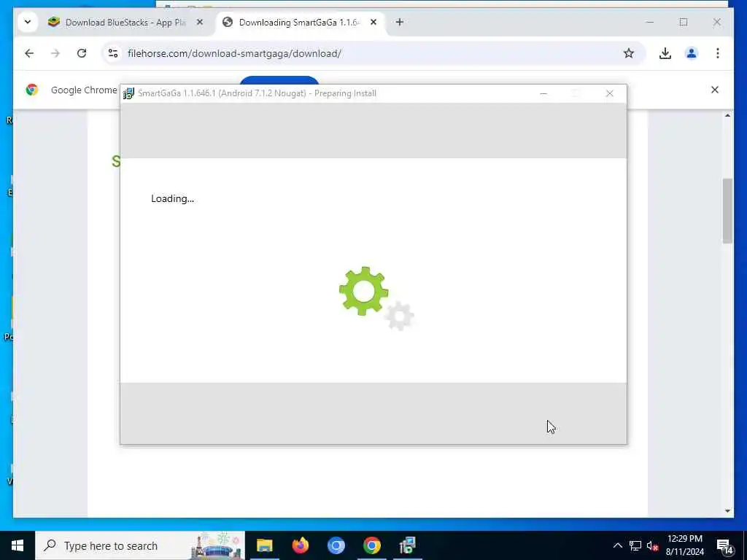
Task: Open the Chrome three-dot menu
Action: click(718, 53)
